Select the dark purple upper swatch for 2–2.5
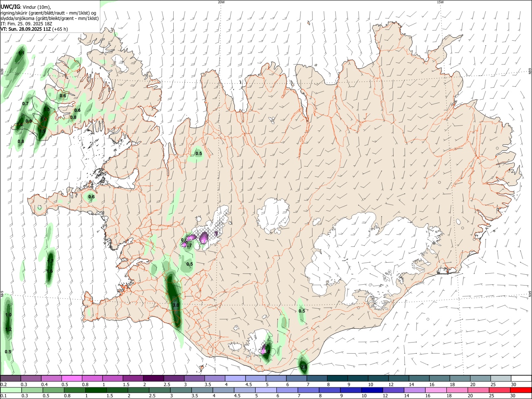The height and width of the screenshot is (399, 532). tap(153, 378)
